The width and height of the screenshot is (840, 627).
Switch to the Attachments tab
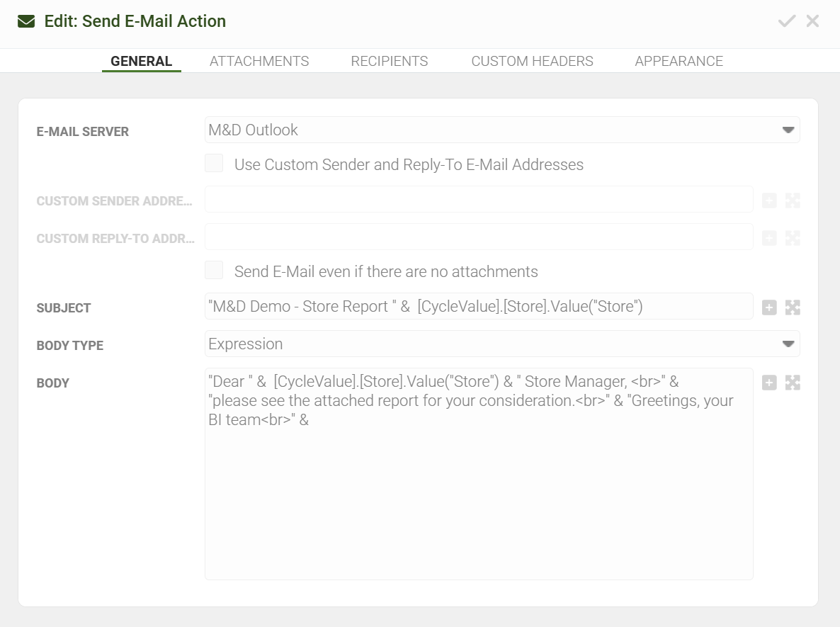pos(259,61)
